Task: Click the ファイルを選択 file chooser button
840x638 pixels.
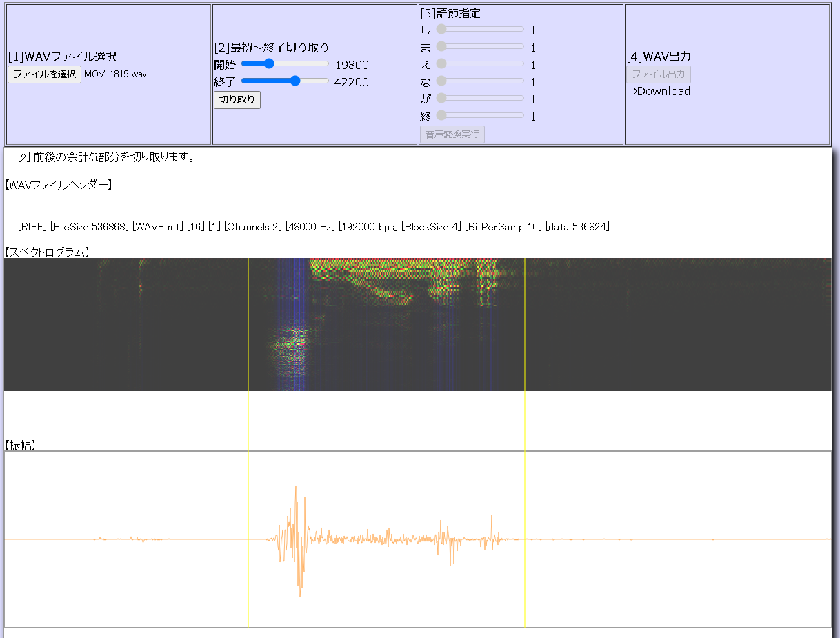Action: pos(44,74)
